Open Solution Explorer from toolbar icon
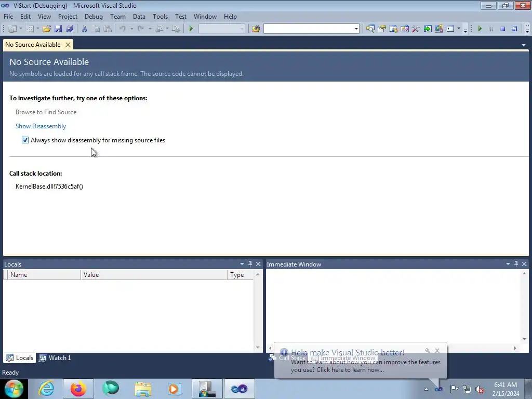This screenshot has width=532, height=399. coord(370,29)
